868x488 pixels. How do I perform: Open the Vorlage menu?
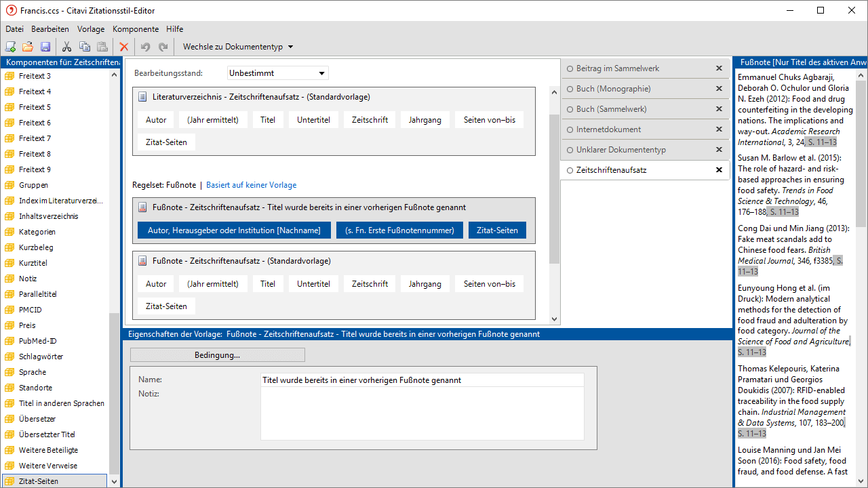click(91, 29)
